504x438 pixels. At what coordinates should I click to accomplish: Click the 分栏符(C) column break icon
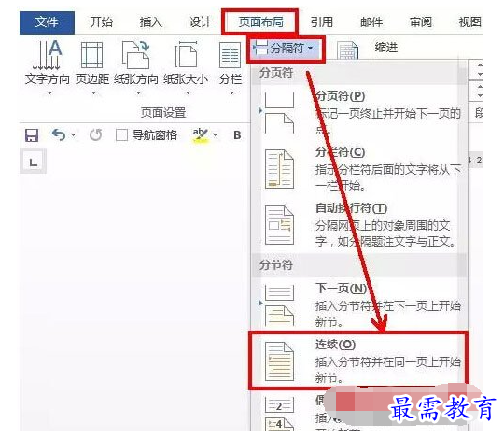tap(280, 169)
